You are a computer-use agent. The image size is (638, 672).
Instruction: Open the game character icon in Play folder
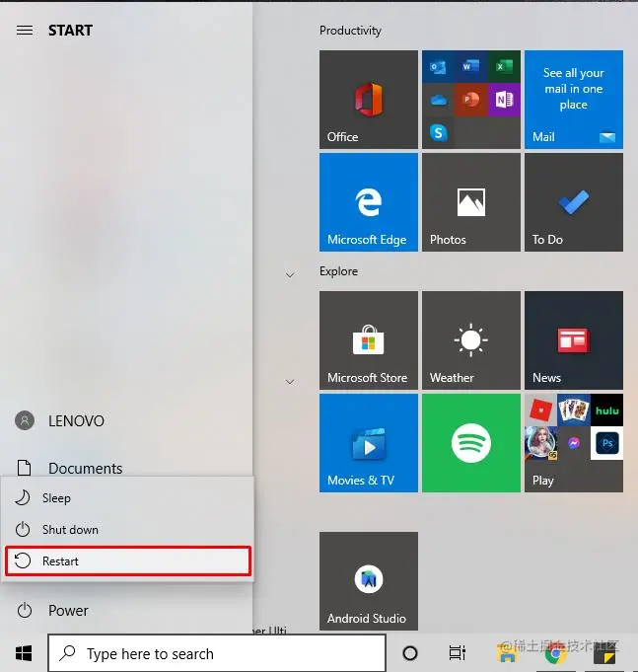point(540,443)
